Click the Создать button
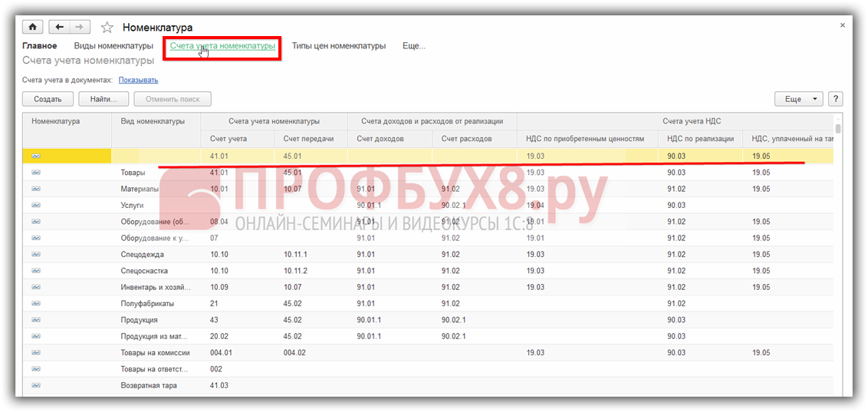Viewport: 868px width, 412px height. (47, 99)
